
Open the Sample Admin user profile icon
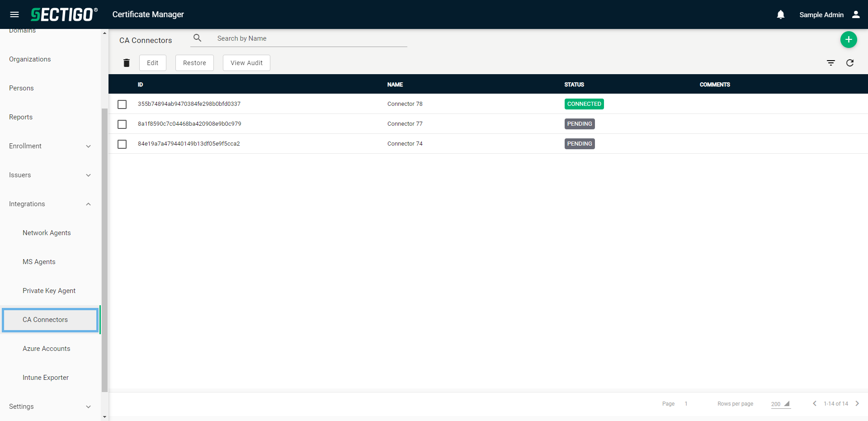[856, 14]
